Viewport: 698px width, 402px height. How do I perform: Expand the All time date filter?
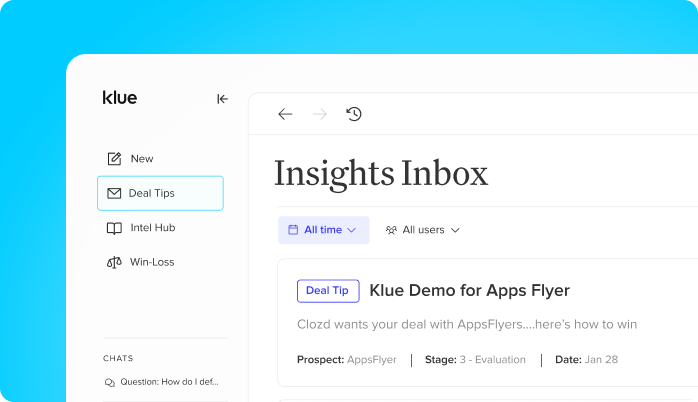[324, 230]
